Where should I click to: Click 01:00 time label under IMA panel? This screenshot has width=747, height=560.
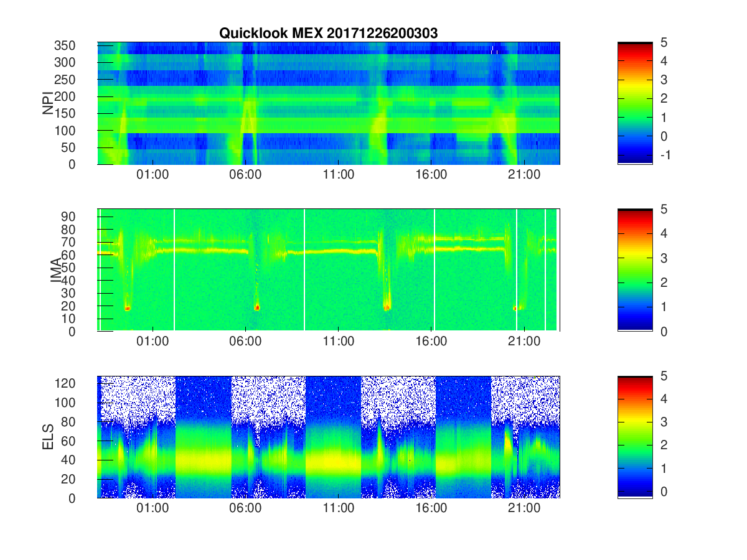153,342
